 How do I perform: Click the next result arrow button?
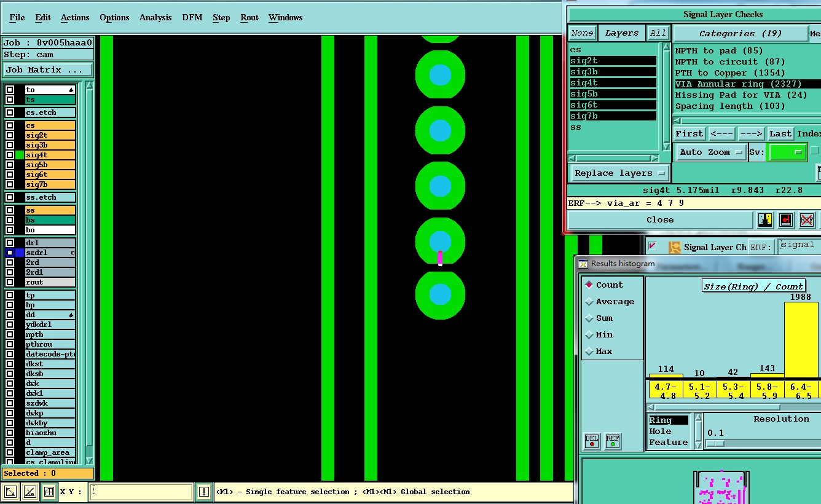pos(751,133)
